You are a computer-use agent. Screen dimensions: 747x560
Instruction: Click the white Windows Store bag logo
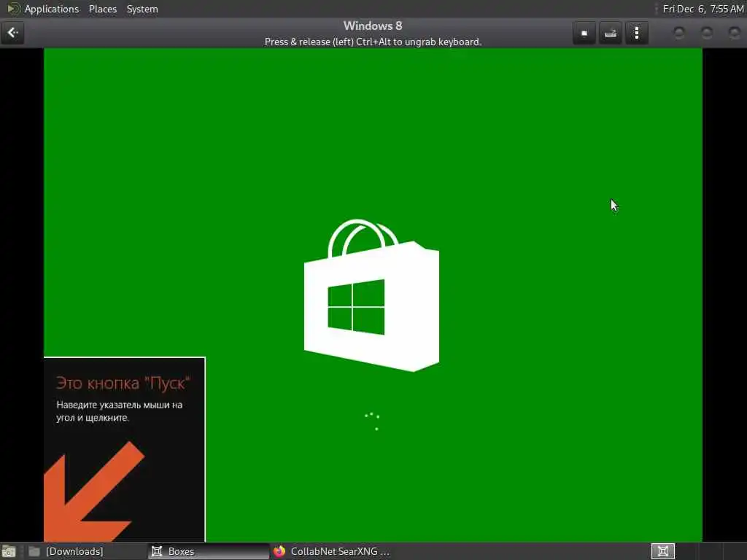click(371, 295)
